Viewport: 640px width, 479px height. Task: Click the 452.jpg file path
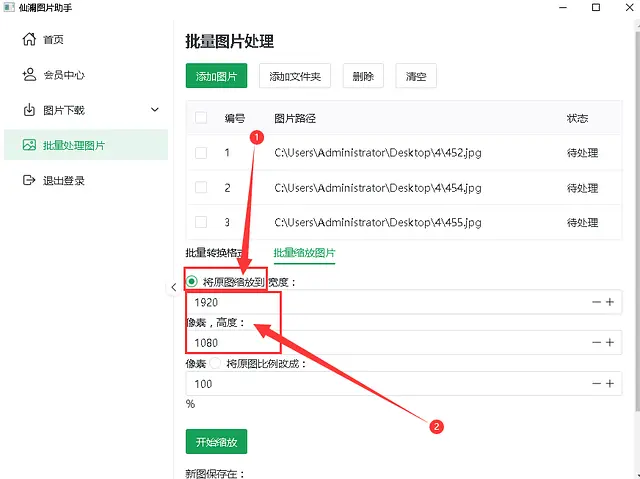tap(378, 153)
